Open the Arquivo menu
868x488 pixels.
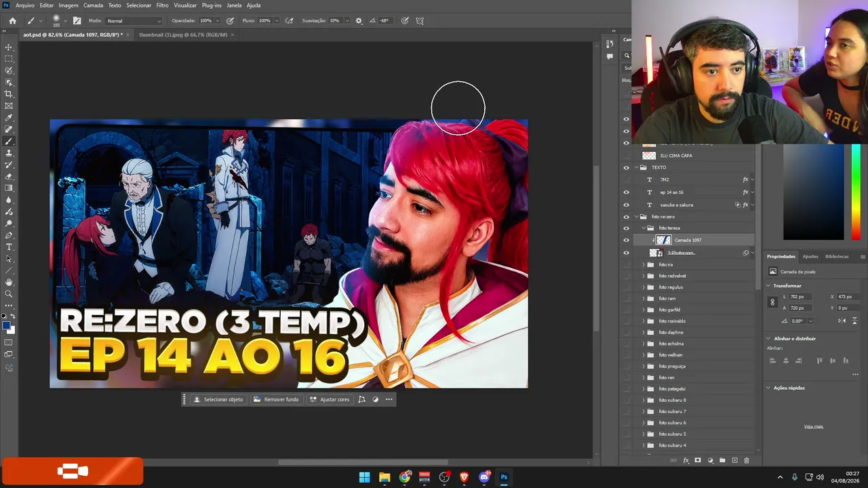tap(25, 5)
